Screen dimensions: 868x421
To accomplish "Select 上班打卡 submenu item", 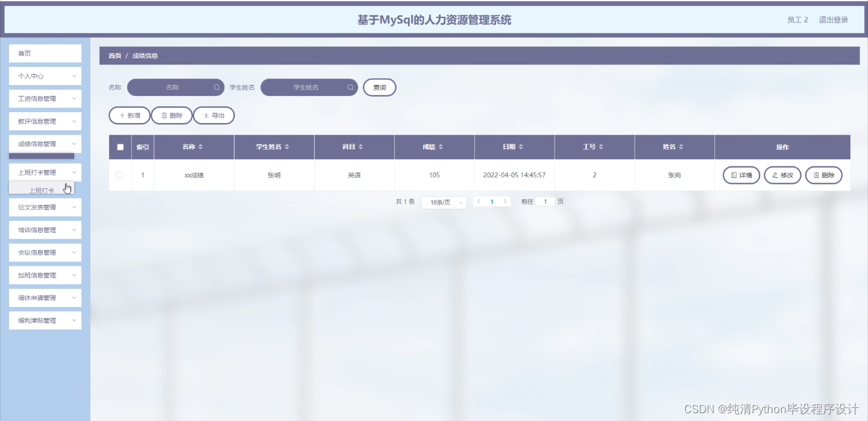I will pyautogui.click(x=42, y=189).
